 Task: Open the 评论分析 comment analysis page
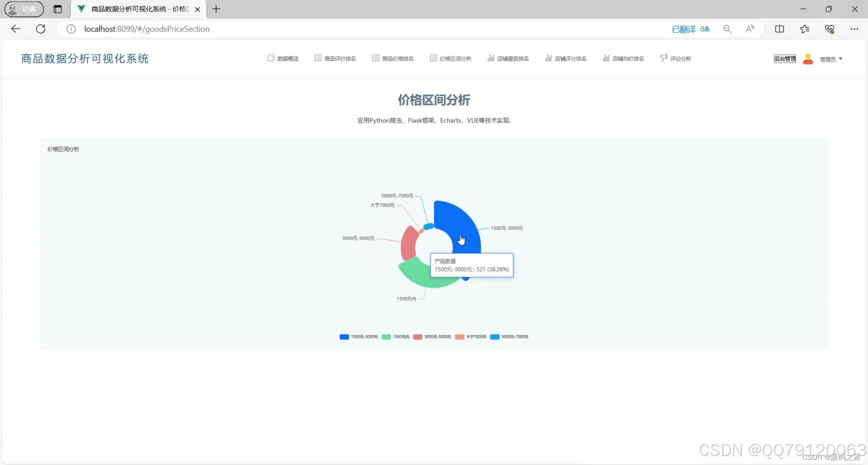tap(680, 58)
